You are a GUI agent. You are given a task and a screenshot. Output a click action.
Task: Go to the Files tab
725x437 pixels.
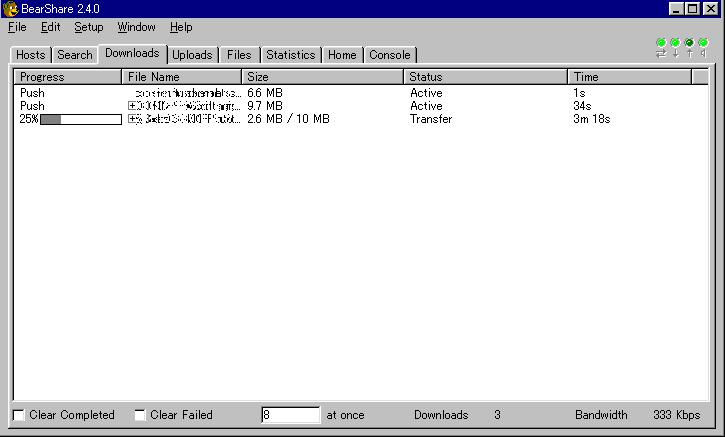tap(239, 55)
